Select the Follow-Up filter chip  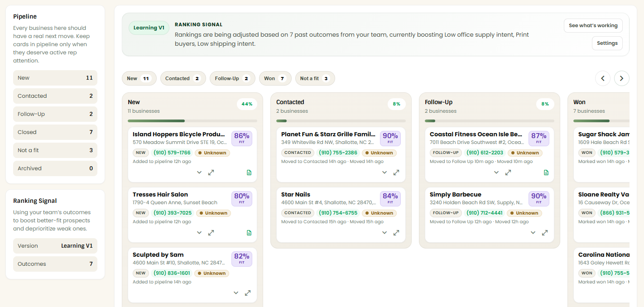(232, 78)
